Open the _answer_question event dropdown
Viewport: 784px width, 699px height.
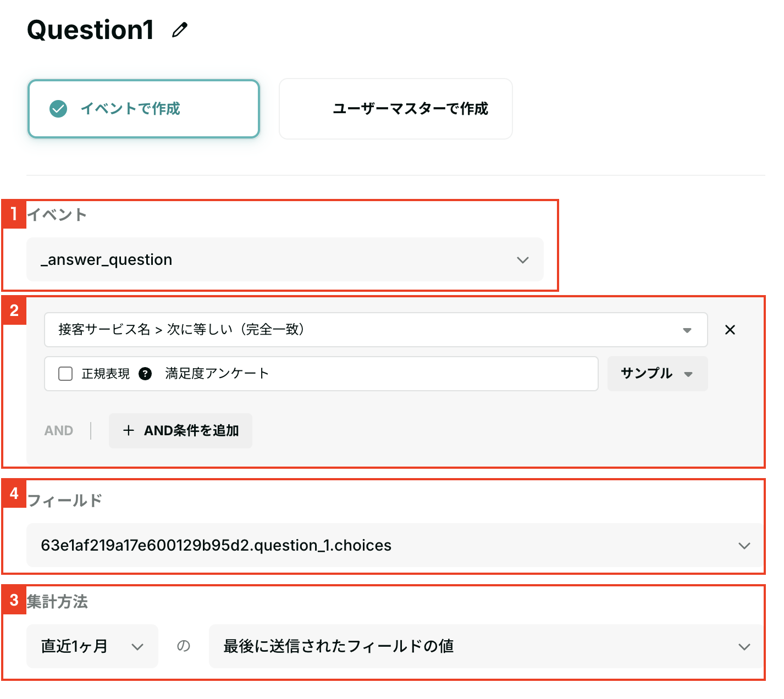285,259
